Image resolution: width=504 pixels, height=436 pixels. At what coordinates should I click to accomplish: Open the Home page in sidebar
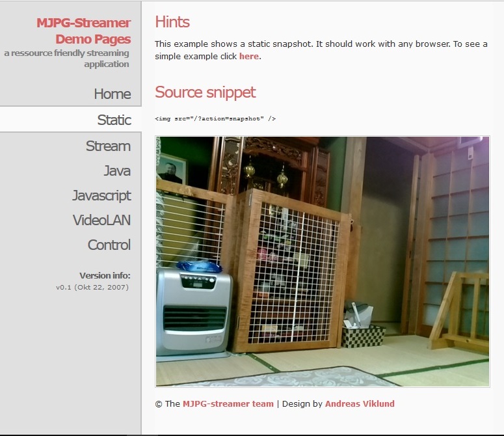pos(112,94)
